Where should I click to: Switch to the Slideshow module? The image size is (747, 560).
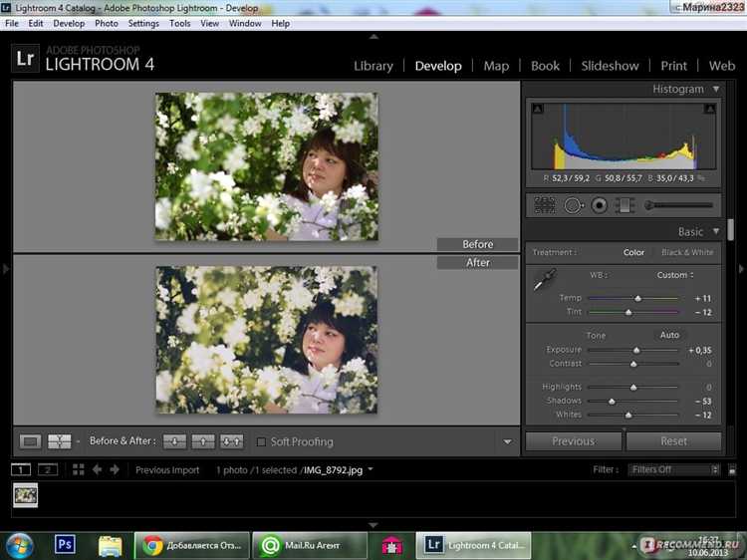pos(610,66)
